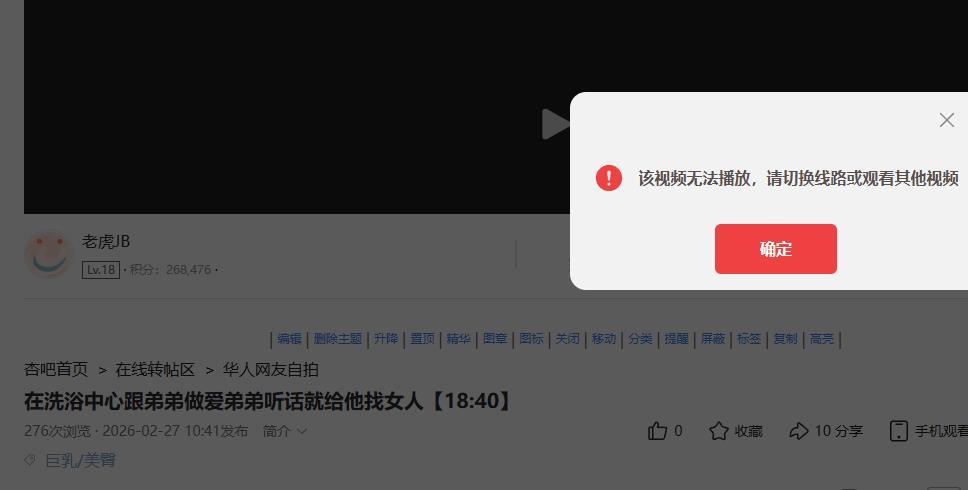Image resolution: width=968 pixels, height=490 pixels.
Task: Click the mobile phone 手机观看 icon
Action: click(x=898, y=431)
